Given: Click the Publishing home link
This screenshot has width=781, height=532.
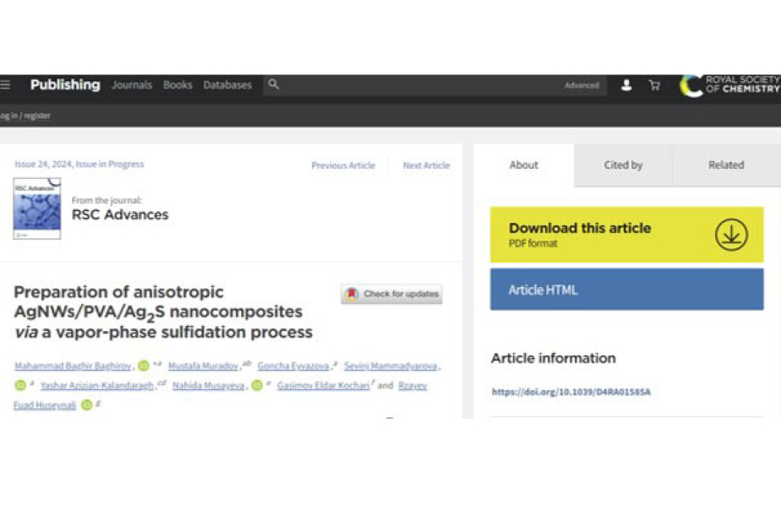Looking at the screenshot, I should (65, 85).
